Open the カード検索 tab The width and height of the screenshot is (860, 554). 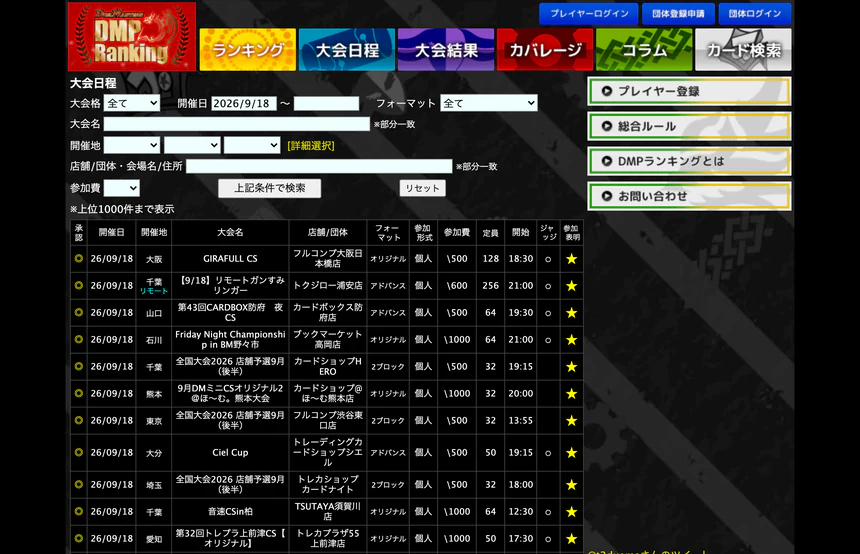(x=743, y=50)
